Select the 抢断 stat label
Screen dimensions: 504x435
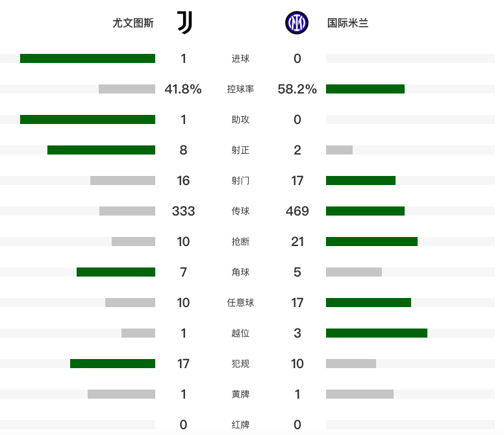point(240,242)
